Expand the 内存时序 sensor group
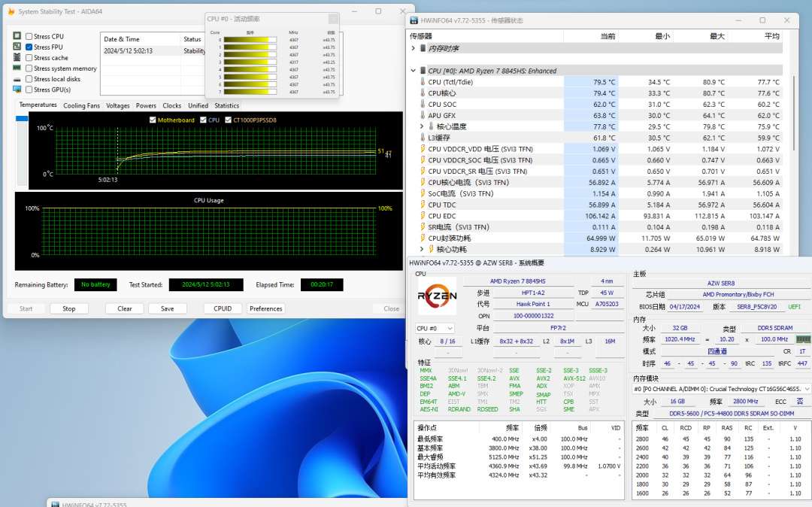This screenshot has height=507, width=812. 414,48
